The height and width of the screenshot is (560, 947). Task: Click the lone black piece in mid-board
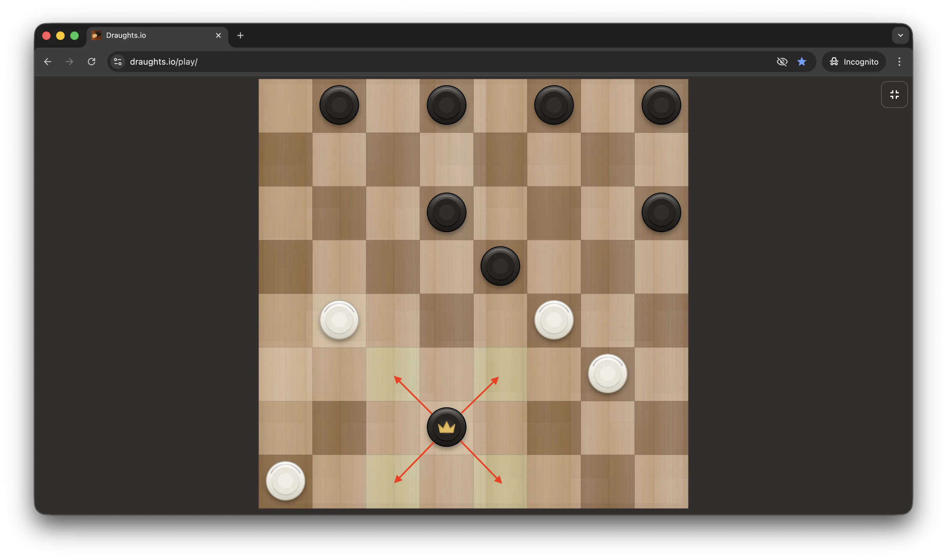tap(500, 266)
